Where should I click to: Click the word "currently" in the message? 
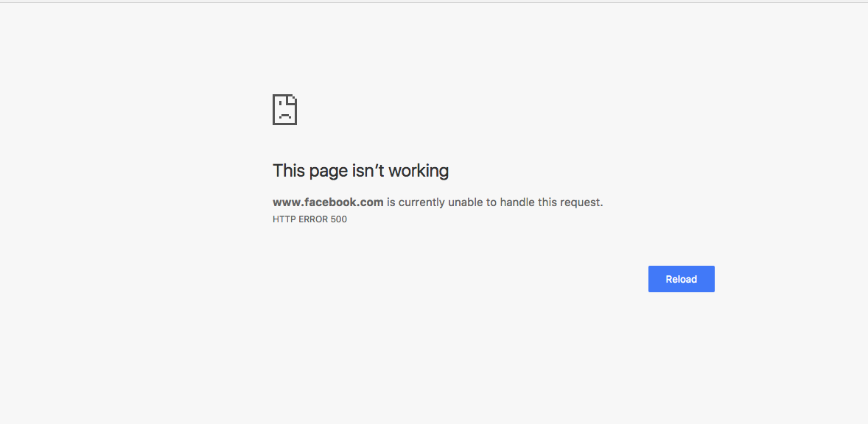[421, 203]
